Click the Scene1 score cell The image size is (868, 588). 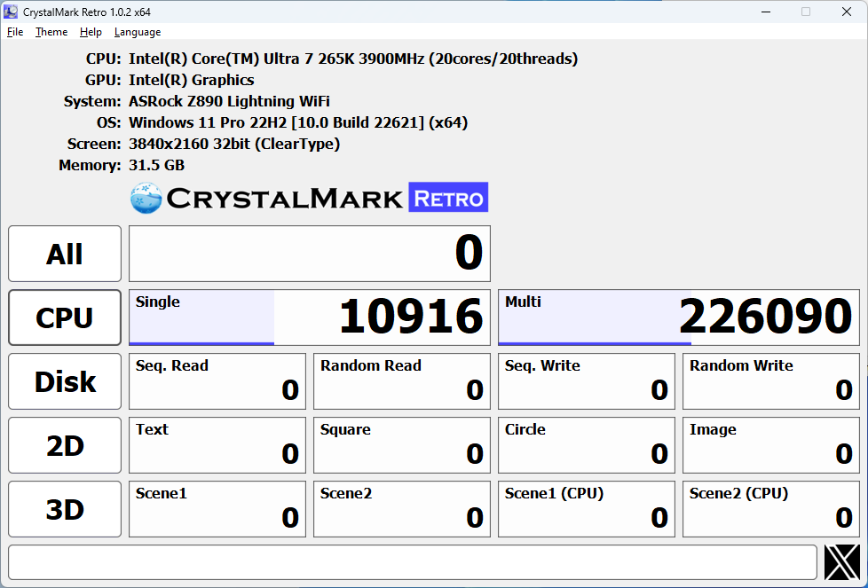[217, 509]
